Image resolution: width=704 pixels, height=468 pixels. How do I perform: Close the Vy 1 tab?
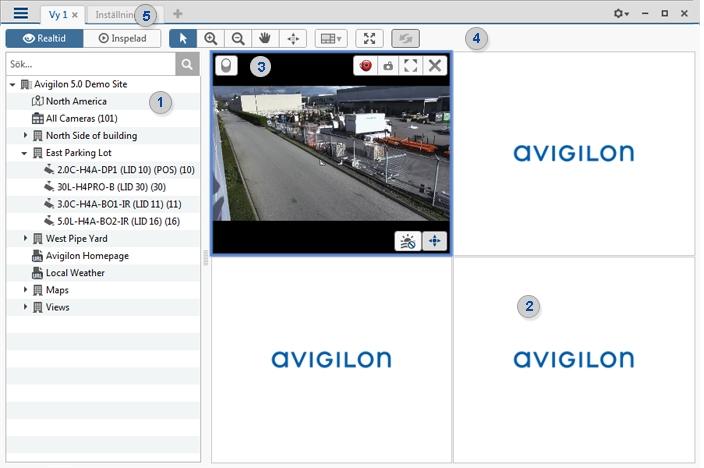tap(75, 15)
